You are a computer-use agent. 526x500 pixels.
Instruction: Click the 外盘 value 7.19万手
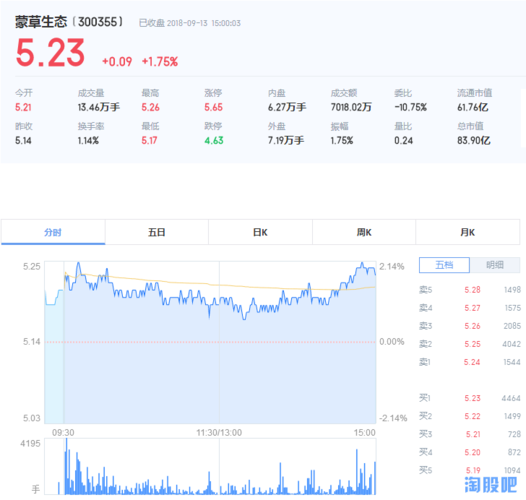click(x=286, y=140)
